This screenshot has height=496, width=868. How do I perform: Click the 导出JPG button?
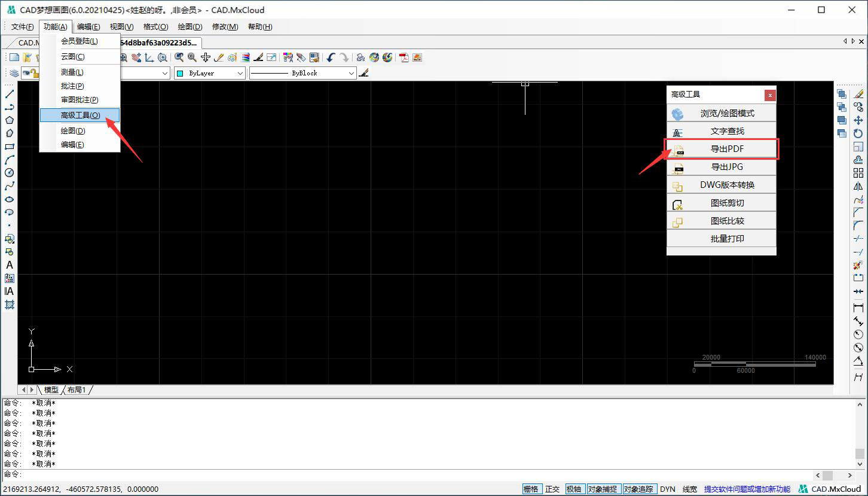click(x=722, y=167)
